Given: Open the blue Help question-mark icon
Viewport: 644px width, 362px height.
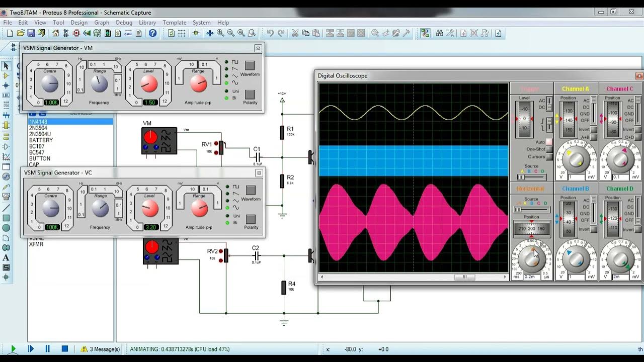Looking at the screenshot, I should pos(152,33).
